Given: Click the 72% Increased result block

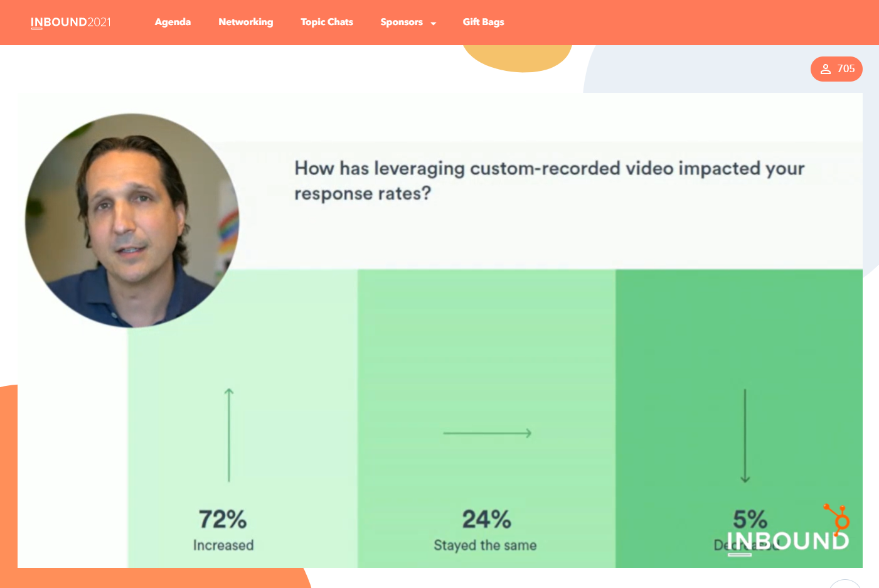Looking at the screenshot, I should tap(243, 419).
